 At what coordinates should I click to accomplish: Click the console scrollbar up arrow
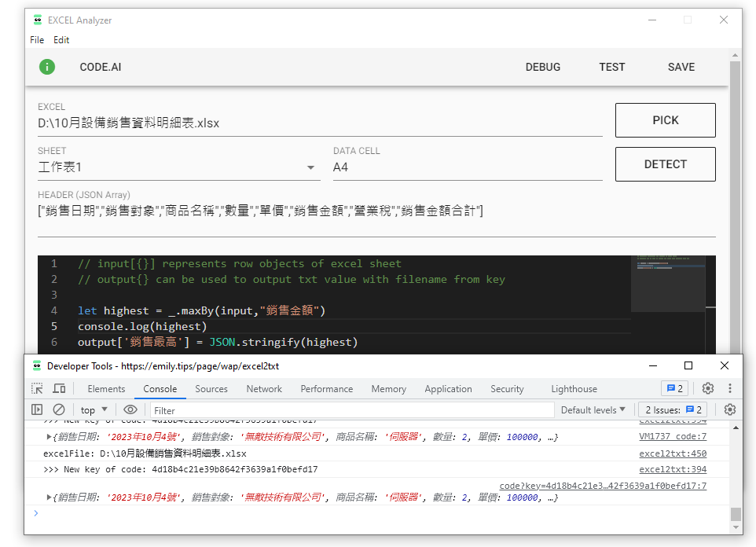tap(736, 428)
